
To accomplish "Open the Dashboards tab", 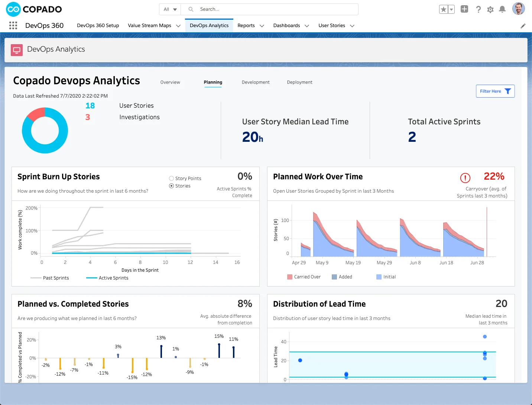I will click(x=286, y=26).
